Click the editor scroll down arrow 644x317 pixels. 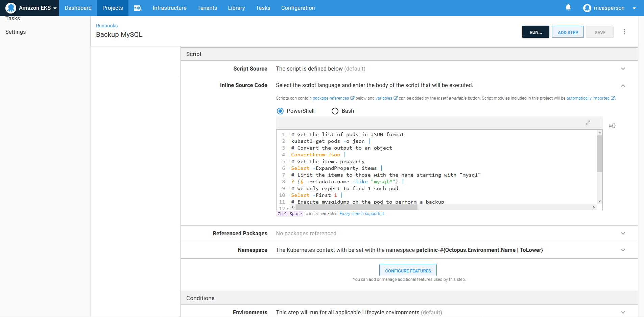click(x=599, y=202)
